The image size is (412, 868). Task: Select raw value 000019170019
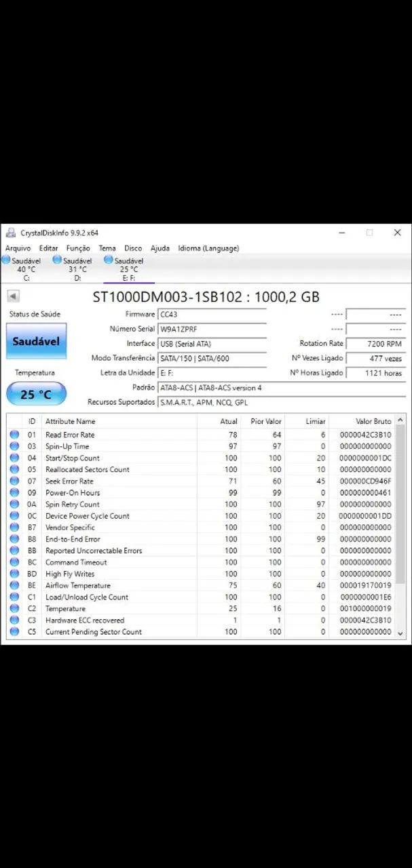(x=366, y=585)
